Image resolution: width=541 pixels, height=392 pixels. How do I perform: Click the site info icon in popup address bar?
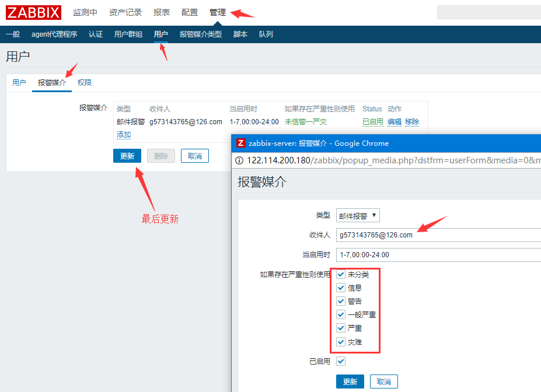tap(239, 160)
